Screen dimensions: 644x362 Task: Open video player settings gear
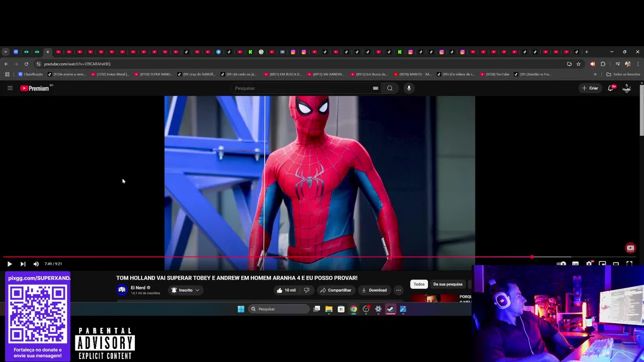coord(589,263)
